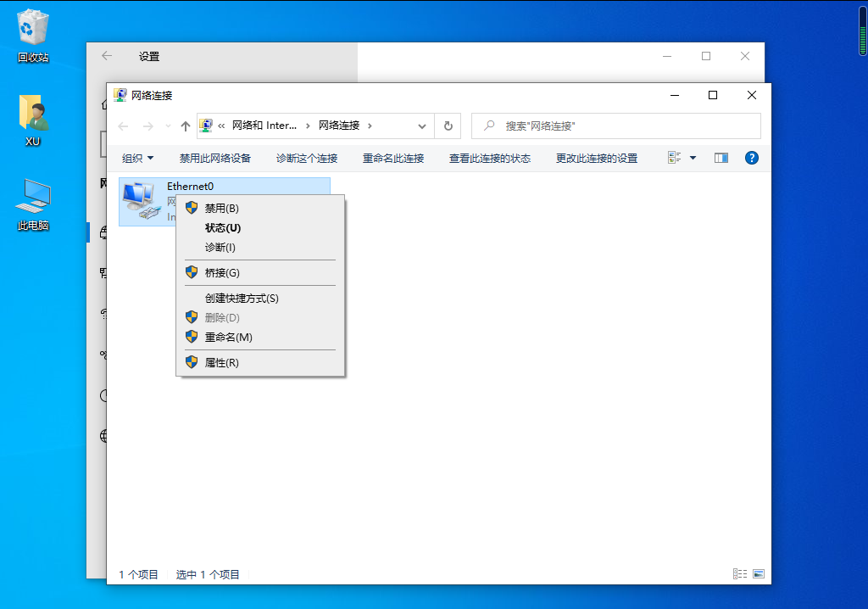Open the Recycle Bin on the desktop
868x609 pixels.
[x=31, y=25]
